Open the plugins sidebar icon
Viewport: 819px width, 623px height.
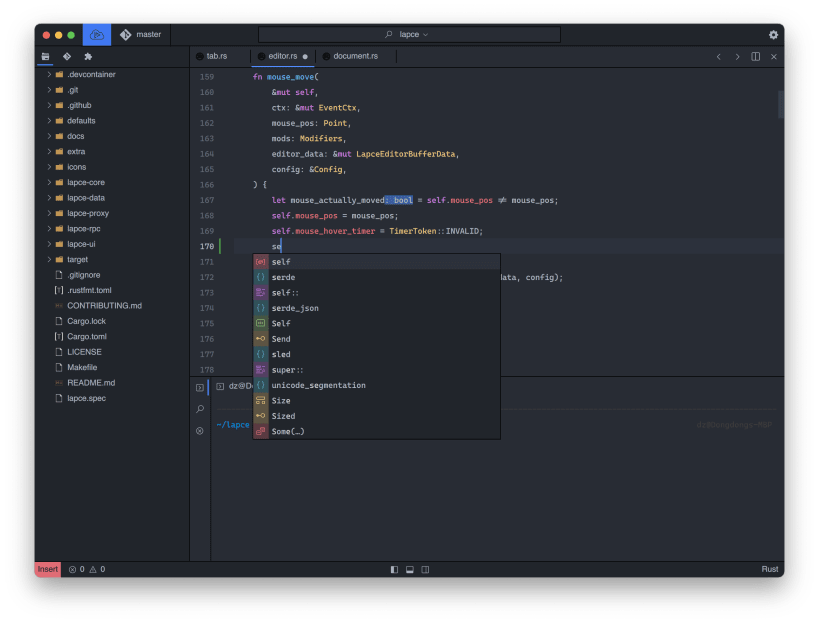click(88, 57)
